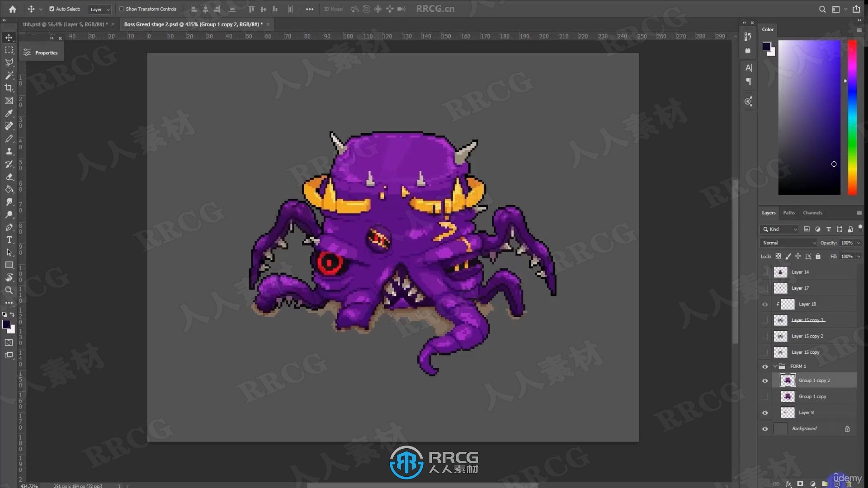This screenshot has height=488, width=868.
Task: Hide the Background layer
Action: coord(765,429)
